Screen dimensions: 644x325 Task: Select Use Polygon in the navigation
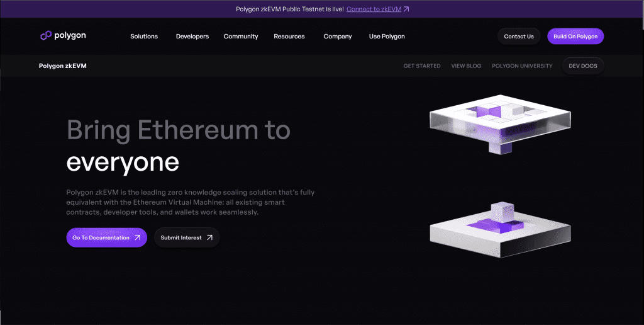(387, 36)
